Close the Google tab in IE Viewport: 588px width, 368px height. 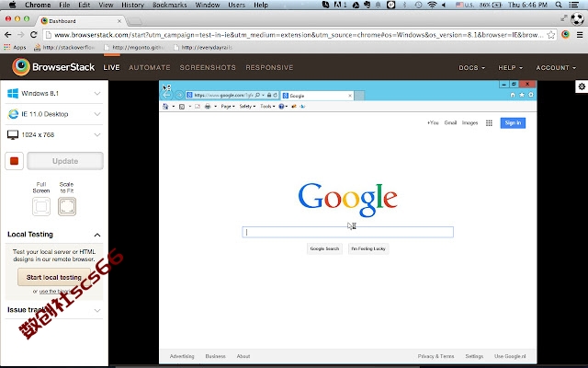pos(350,96)
